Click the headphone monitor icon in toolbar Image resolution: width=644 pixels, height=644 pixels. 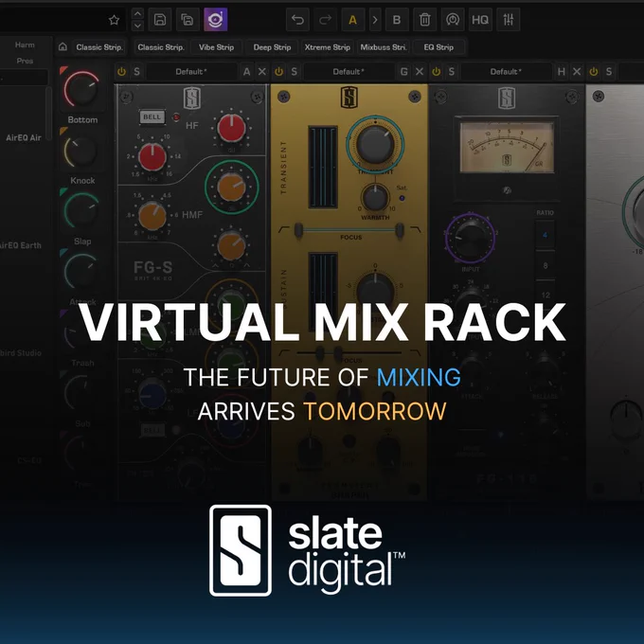tap(453, 20)
